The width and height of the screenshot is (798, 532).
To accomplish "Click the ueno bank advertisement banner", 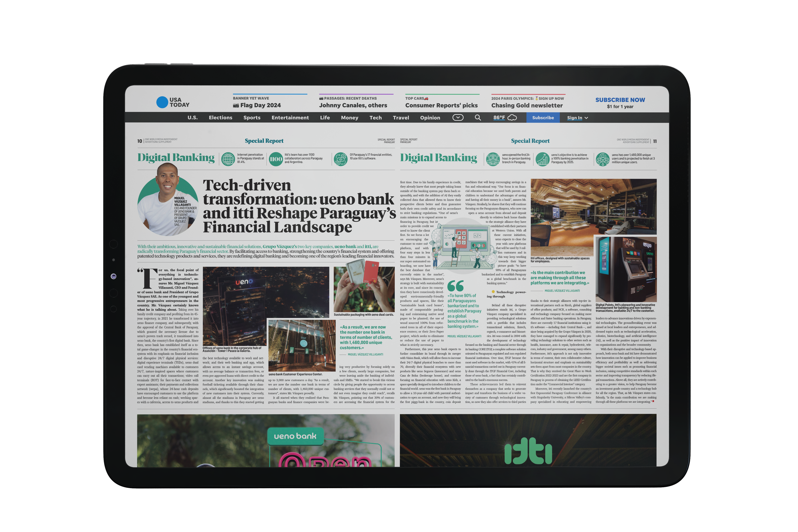I will point(266,440).
